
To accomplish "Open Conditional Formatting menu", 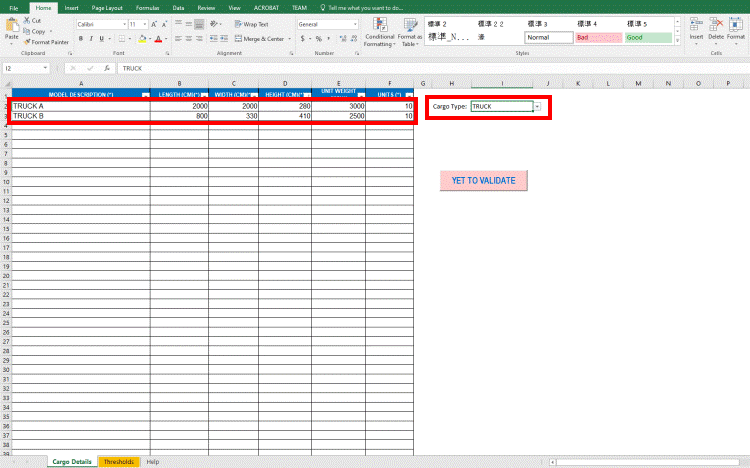I will pyautogui.click(x=379, y=32).
